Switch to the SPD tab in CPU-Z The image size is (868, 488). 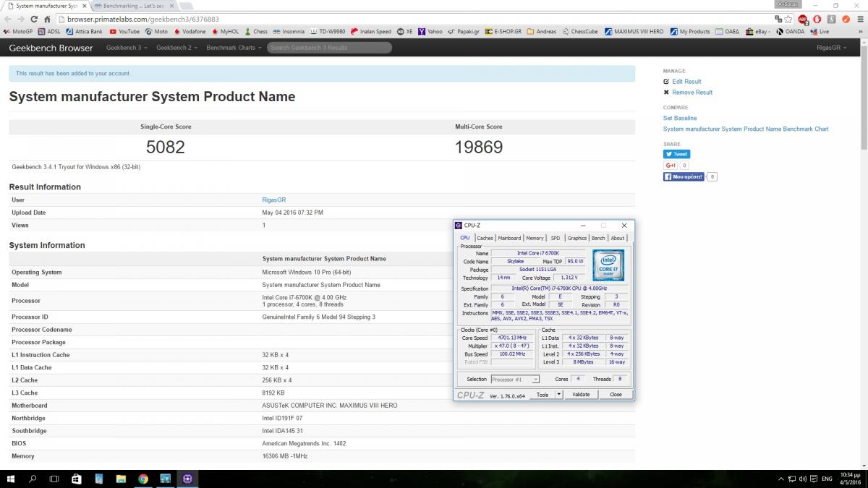click(556, 238)
